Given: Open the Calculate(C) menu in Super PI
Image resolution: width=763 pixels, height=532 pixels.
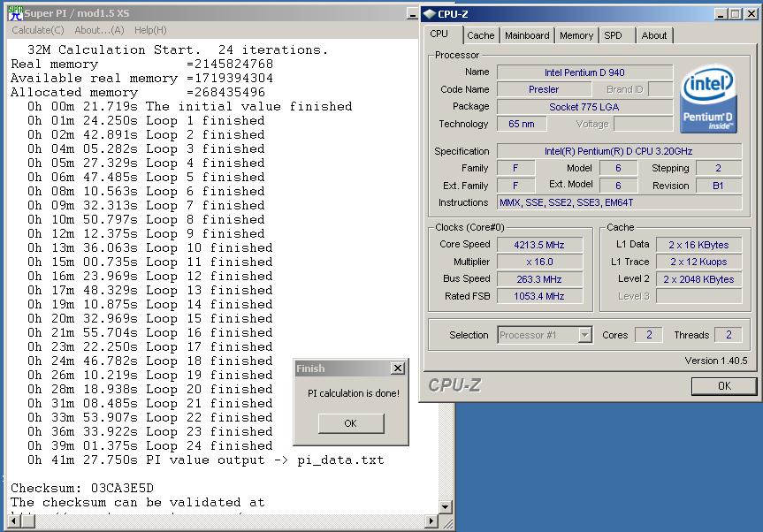Looking at the screenshot, I should [x=37, y=30].
